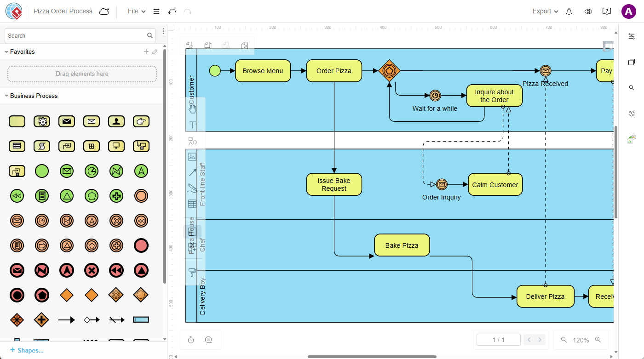Pick the Complex Gateway asterisk diamond
The height and width of the screenshot is (359, 644).
click(17, 319)
